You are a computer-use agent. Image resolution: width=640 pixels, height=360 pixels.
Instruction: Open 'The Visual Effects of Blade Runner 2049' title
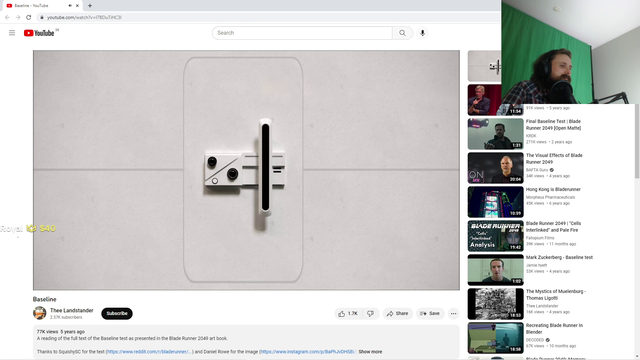point(554,158)
